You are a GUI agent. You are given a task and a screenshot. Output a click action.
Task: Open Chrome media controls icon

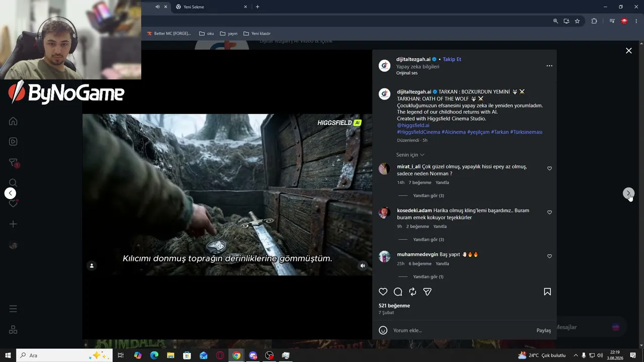(612, 21)
